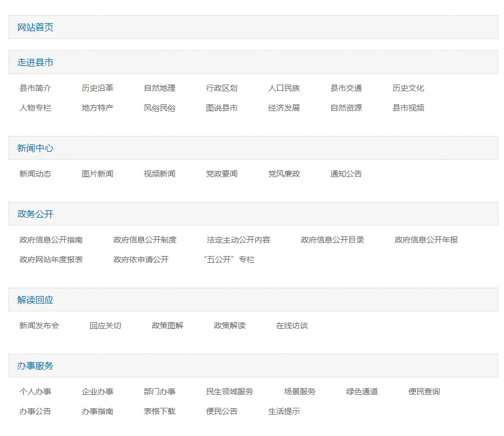The width and height of the screenshot is (504, 436).
Task: Open the 网站首页 section header
Action: 35,27
